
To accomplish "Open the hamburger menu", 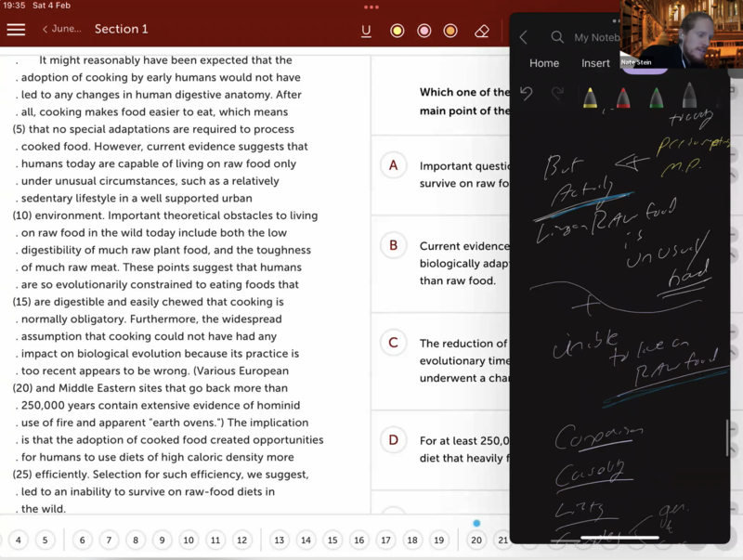I will (16, 30).
